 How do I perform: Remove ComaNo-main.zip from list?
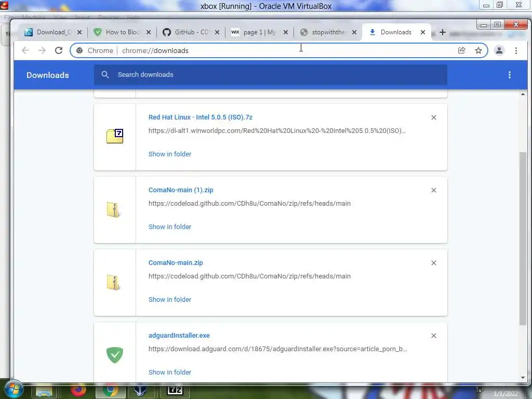click(434, 263)
